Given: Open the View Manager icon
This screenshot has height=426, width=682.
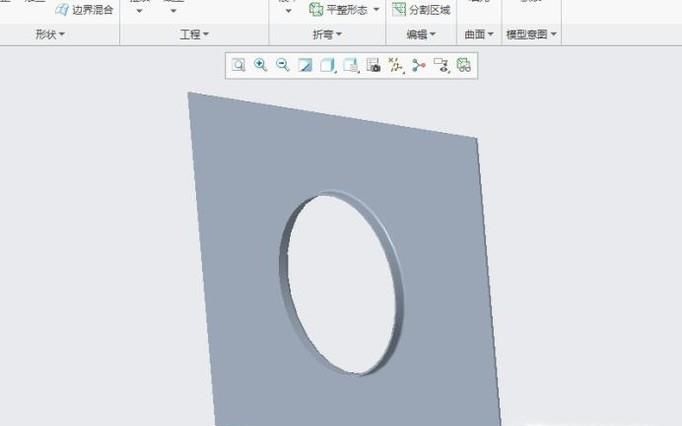Looking at the screenshot, I should click(x=373, y=65).
